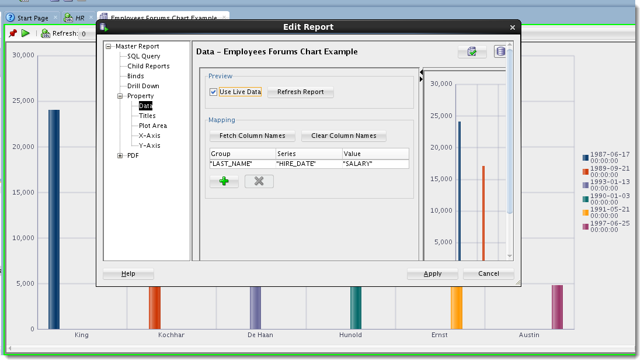The image size is (644, 364).
Task: Click the test report checkmark icon
Action: (472, 52)
